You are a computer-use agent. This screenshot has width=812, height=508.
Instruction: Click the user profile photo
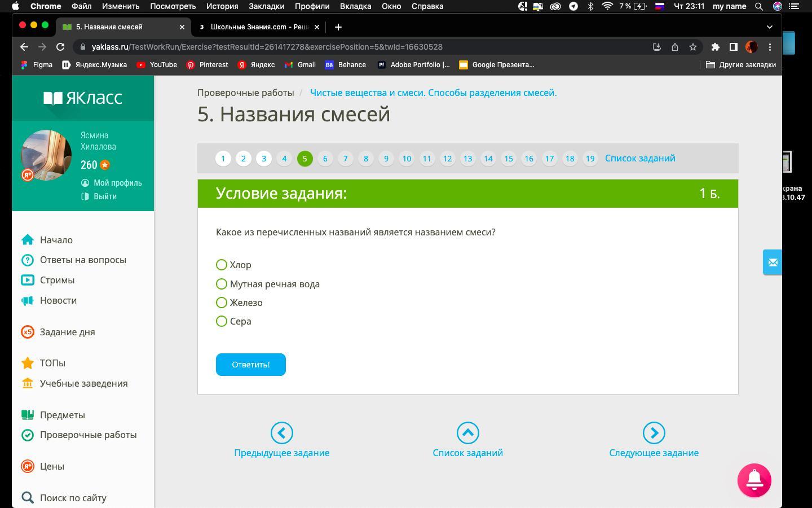[x=46, y=155]
